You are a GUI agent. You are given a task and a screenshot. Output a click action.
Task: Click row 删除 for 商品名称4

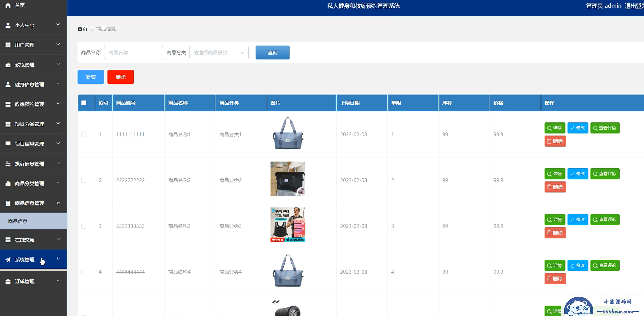[555, 279]
